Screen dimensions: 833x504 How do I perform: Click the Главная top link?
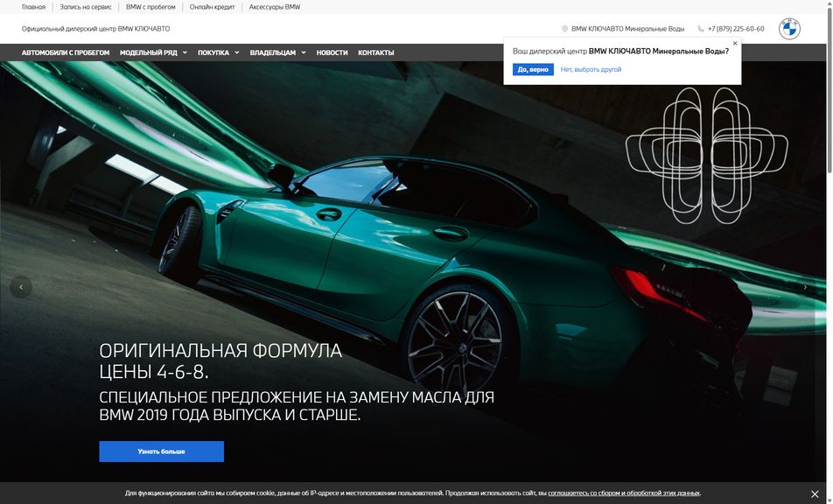tap(33, 7)
